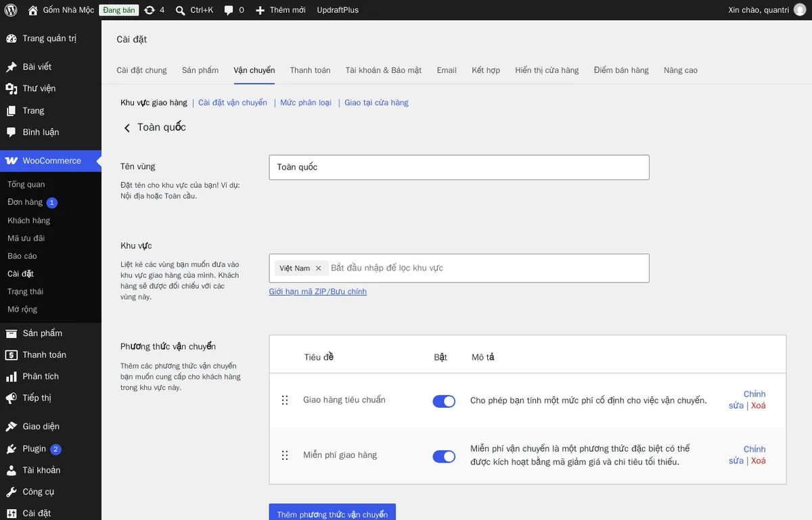Switch to the Kết hợp tab
The image size is (812, 520).
[486, 70]
